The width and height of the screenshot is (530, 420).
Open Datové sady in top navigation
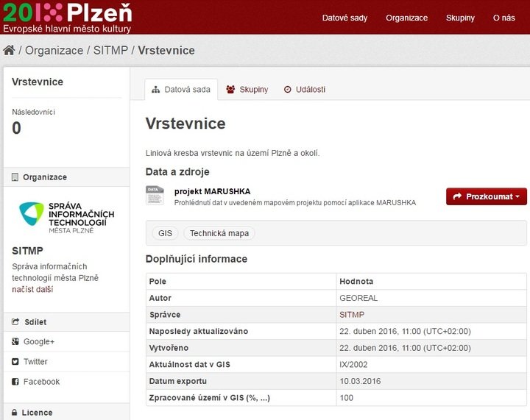click(x=344, y=18)
